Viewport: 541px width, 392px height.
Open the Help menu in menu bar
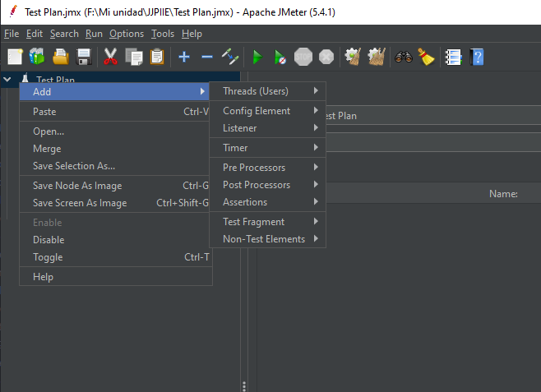[192, 34]
